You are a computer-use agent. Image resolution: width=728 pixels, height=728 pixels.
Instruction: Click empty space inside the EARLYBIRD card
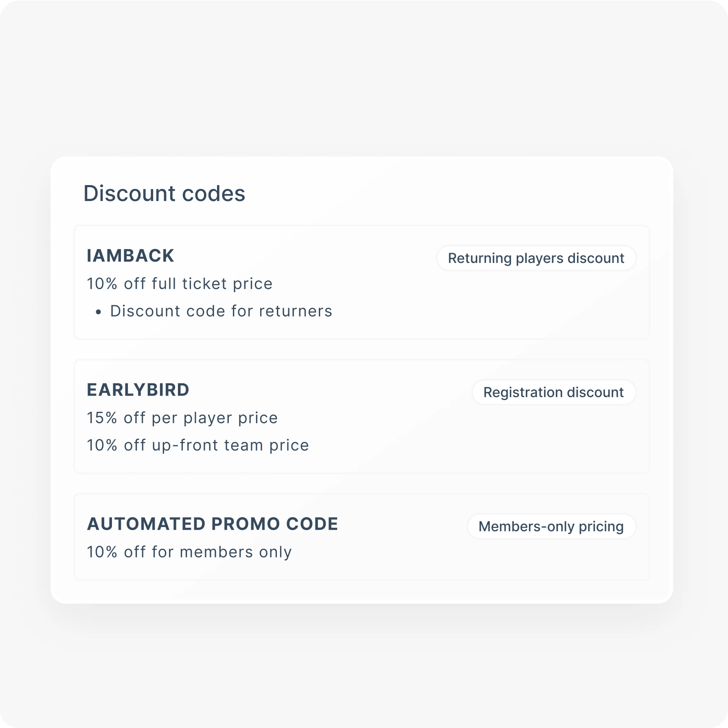489,444
